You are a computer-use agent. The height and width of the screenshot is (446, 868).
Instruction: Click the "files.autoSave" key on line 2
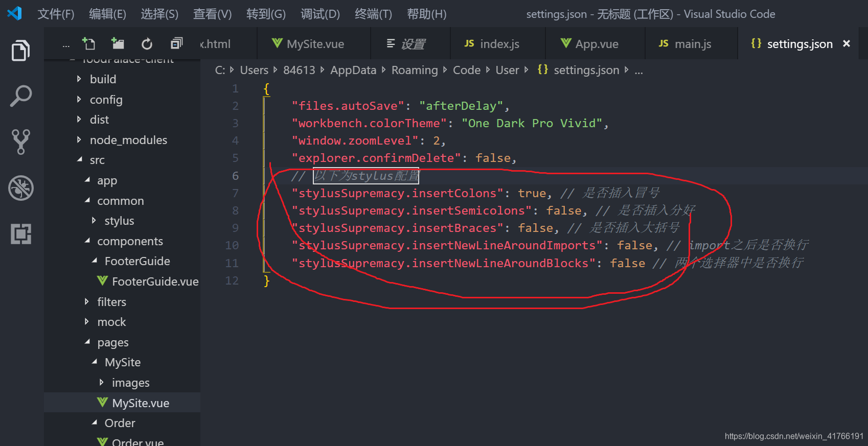348,106
